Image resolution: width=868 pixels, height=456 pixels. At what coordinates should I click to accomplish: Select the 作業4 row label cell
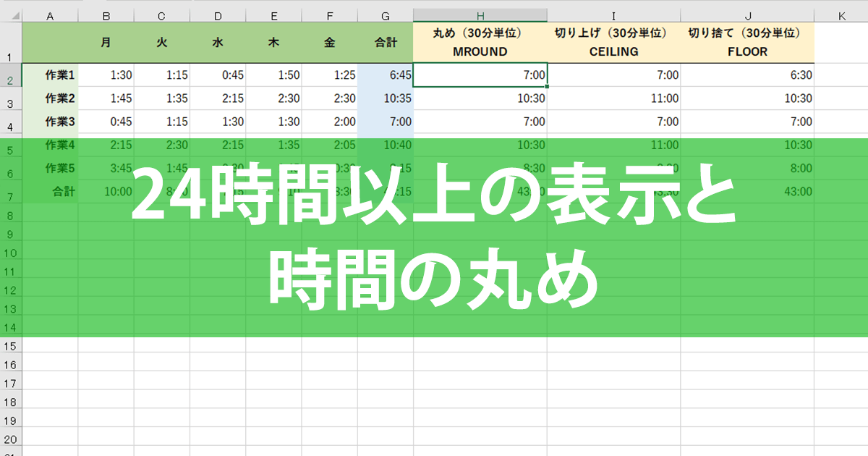tap(50, 145)
